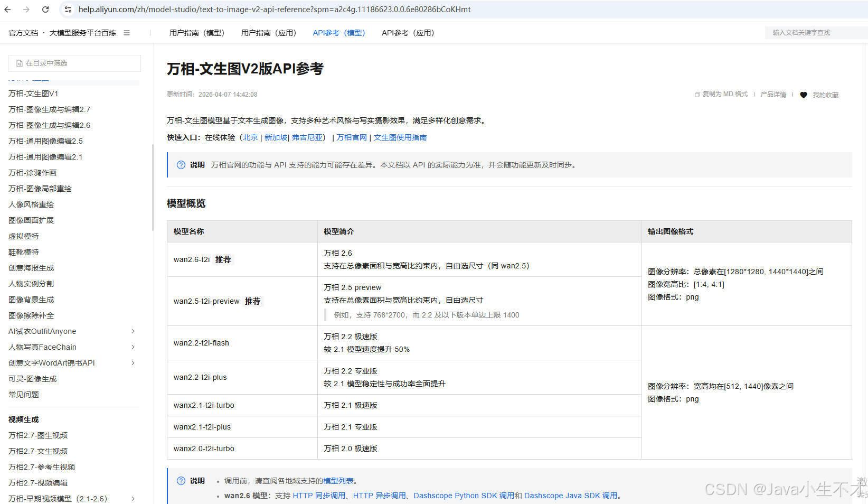868x504 pixels.
Task: Click 我的收藏 button
Action: coord(826,95)
